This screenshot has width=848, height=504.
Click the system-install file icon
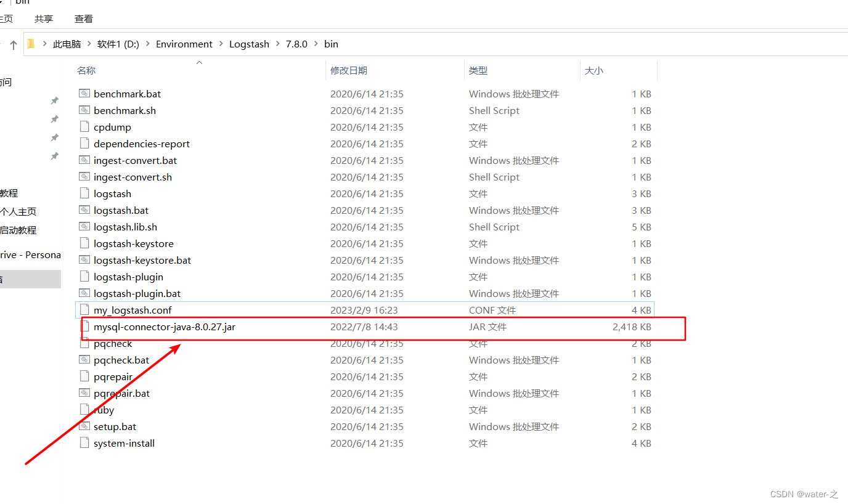coord(84,443)
